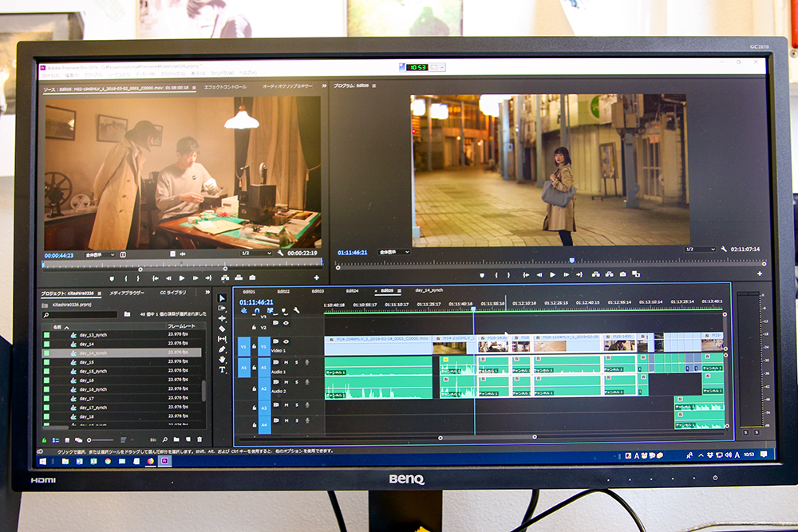Toggle lock on Video 1 track
The height and width of the screenshot is (532, 798).
coord(254,346)
